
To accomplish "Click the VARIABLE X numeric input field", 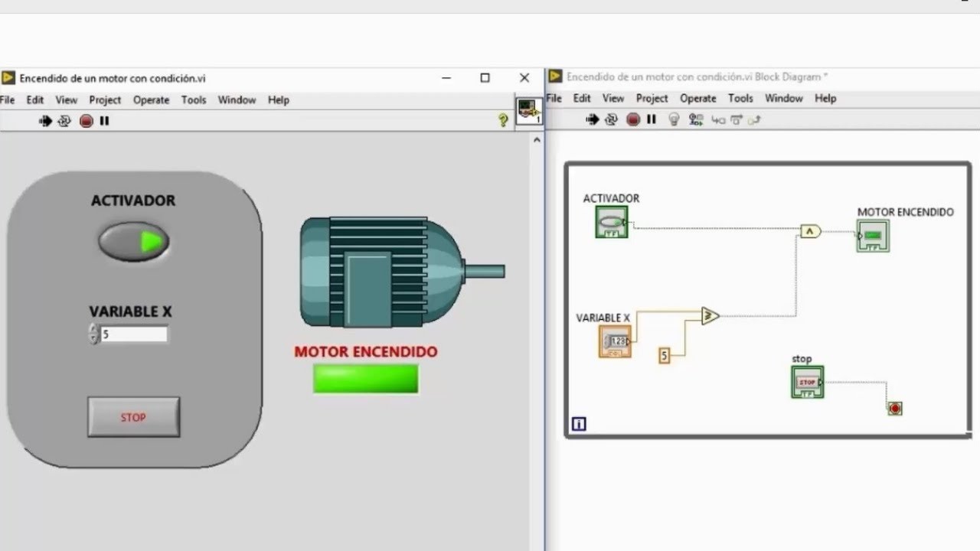I will coord(134,334).
